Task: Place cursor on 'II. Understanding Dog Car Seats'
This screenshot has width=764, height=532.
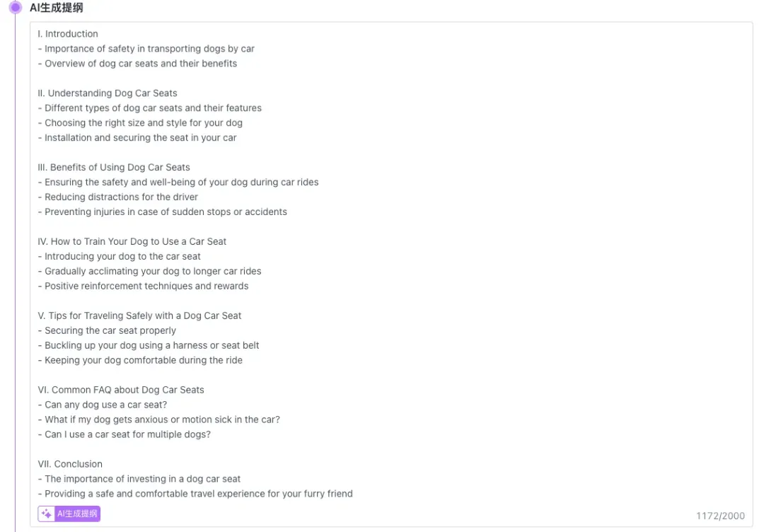Action: coord(108,93)
